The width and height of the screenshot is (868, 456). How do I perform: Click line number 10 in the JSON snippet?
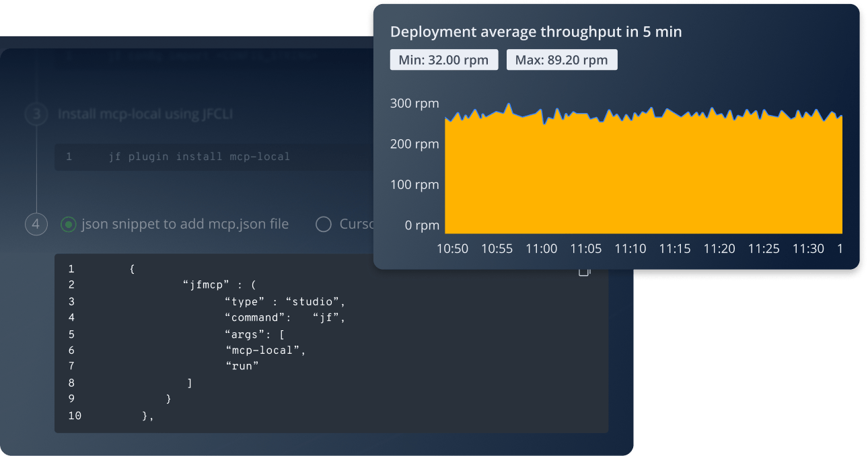74,416
